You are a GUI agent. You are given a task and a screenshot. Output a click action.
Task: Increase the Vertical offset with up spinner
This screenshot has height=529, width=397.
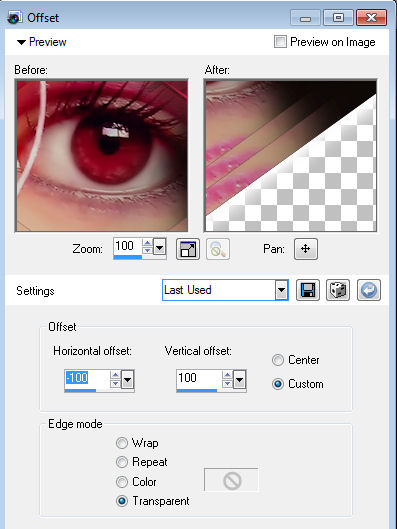coord(227,374)
